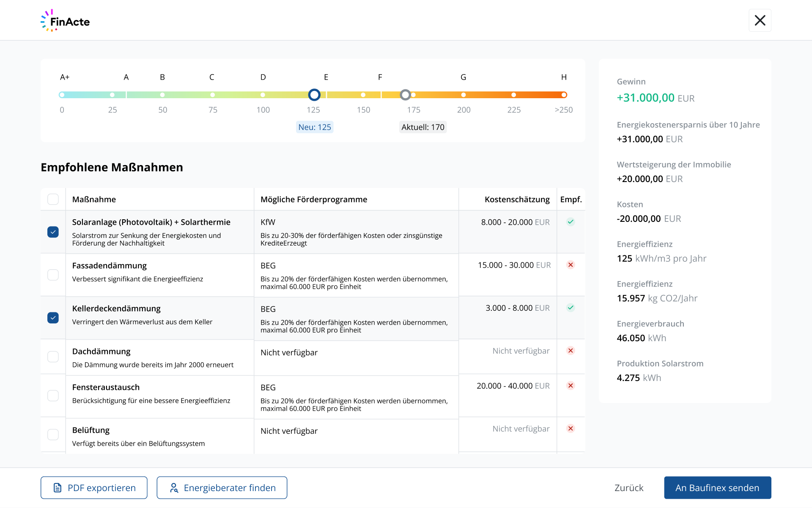
Task: Click the gray 'Aktuell' handle on energy scale
Action: 405,95
